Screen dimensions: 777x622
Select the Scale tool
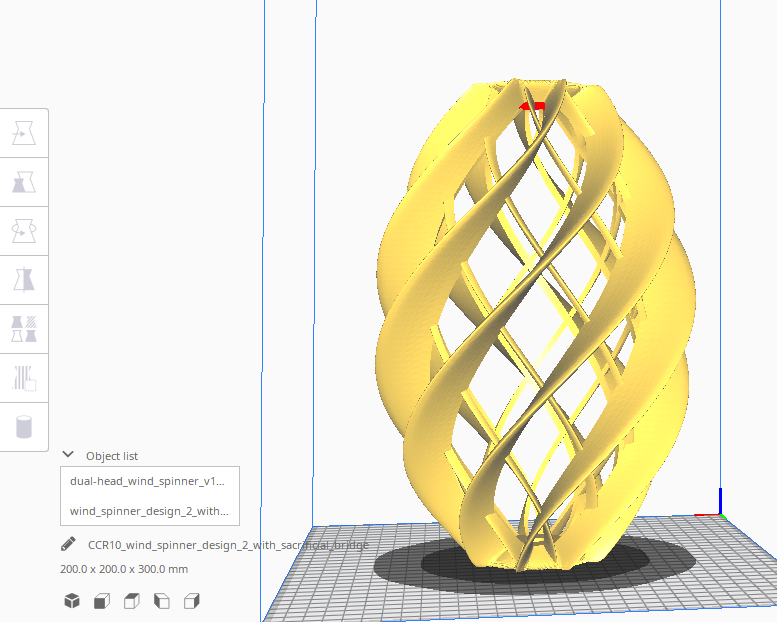(24, 182)
